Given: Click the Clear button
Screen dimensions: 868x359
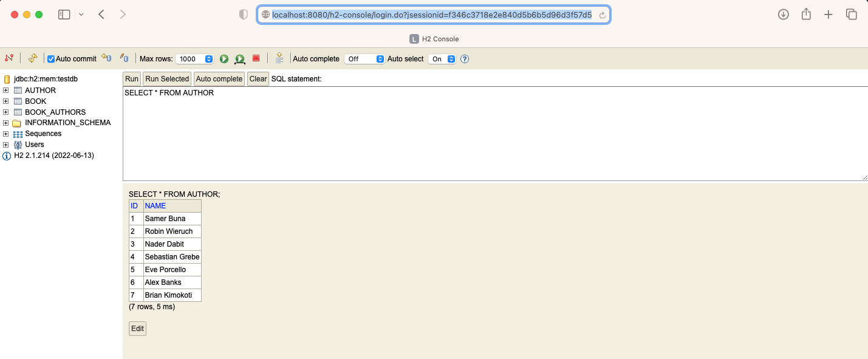Looking at the screenshot, I should point(258,79).
